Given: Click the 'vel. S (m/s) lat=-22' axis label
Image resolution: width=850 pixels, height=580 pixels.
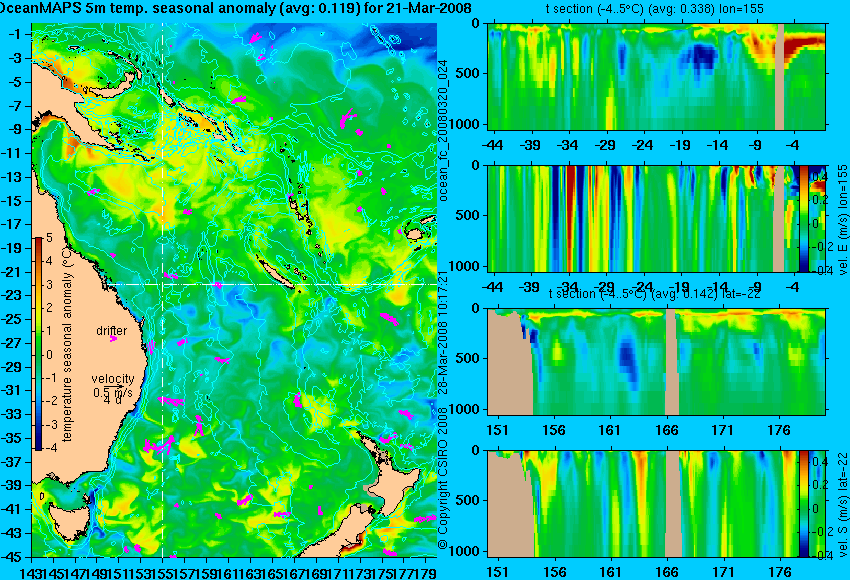Looking at the screenshot, I should tap(843, 504).
